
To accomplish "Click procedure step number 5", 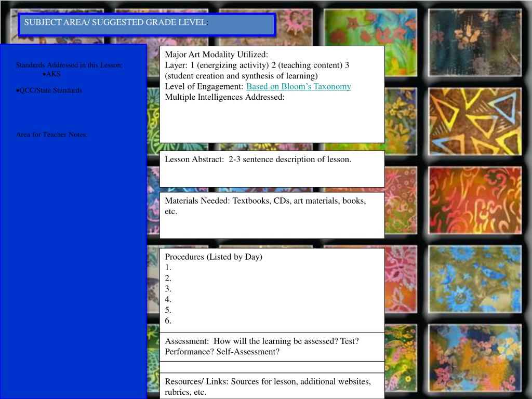I will click(x=168, y=310).
